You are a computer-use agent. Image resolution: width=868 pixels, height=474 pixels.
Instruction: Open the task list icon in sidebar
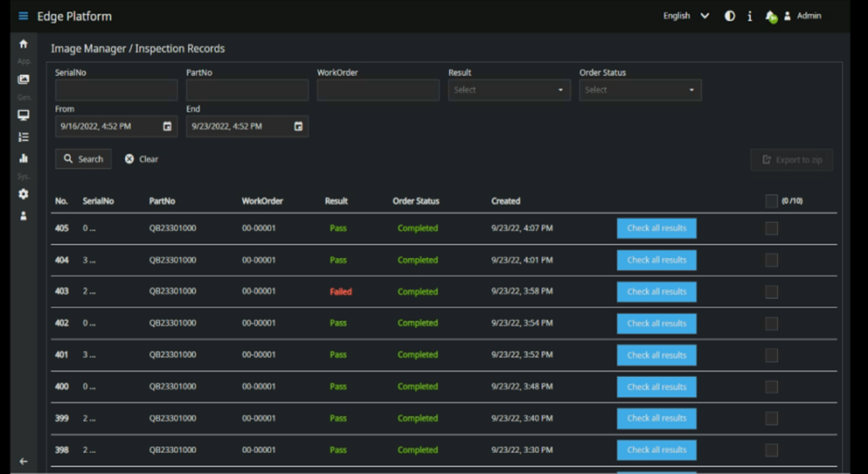coord(24,137)
